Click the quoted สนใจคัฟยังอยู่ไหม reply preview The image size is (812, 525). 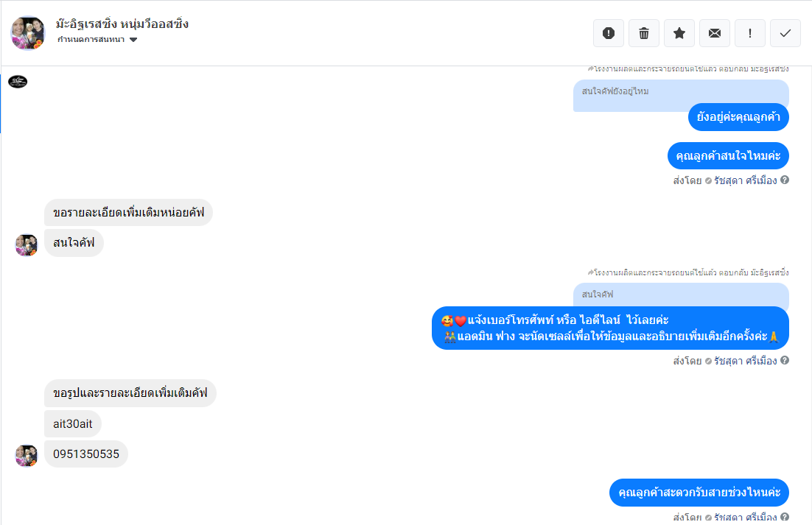pyautogui.click(x=681, y=95)
